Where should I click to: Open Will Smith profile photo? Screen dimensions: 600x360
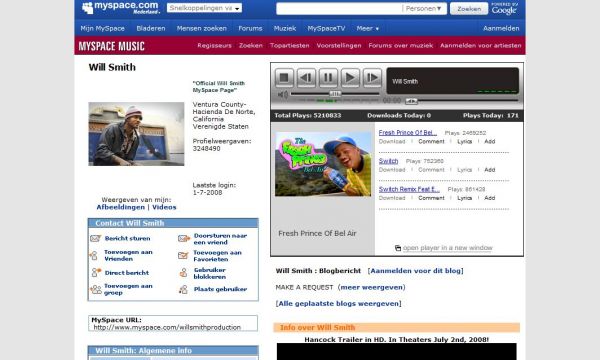coord(136,134)
